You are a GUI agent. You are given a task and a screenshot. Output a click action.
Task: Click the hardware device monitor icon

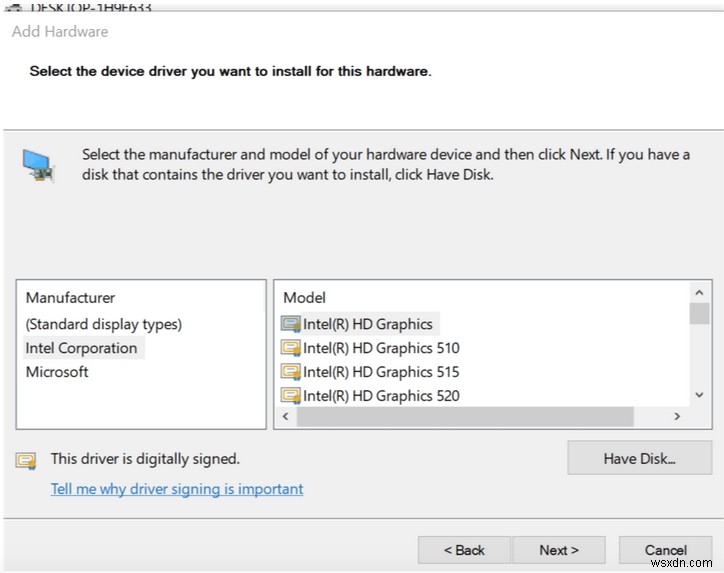pos(40,166)
